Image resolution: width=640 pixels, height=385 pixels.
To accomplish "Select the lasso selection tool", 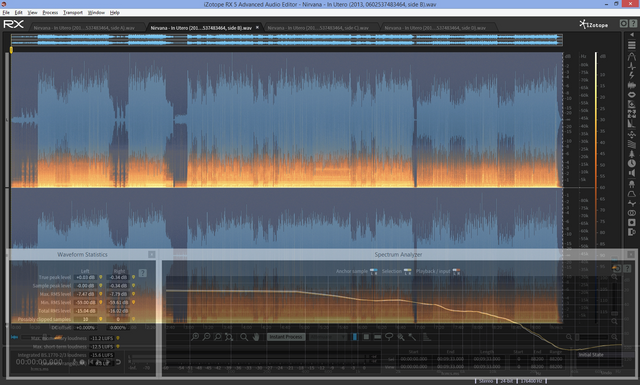I will point(389,337).
